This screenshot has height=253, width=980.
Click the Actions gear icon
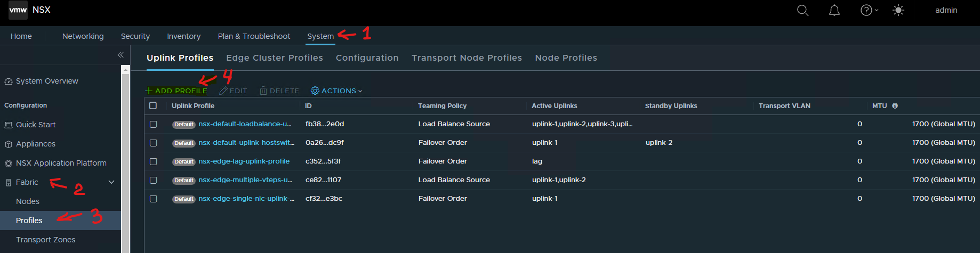[x=315, y=91]
